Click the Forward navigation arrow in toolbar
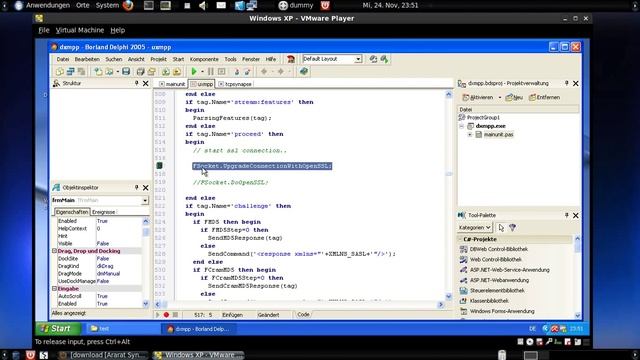This screenshot has width=640, height=360. [281, 71]
